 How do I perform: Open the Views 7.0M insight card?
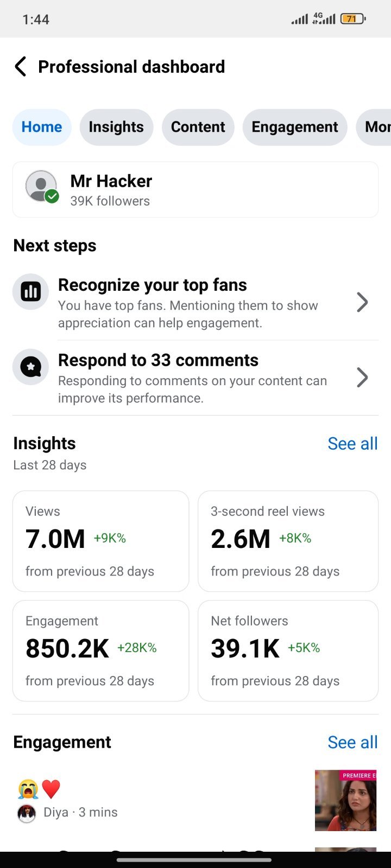[x=101, y=541]
